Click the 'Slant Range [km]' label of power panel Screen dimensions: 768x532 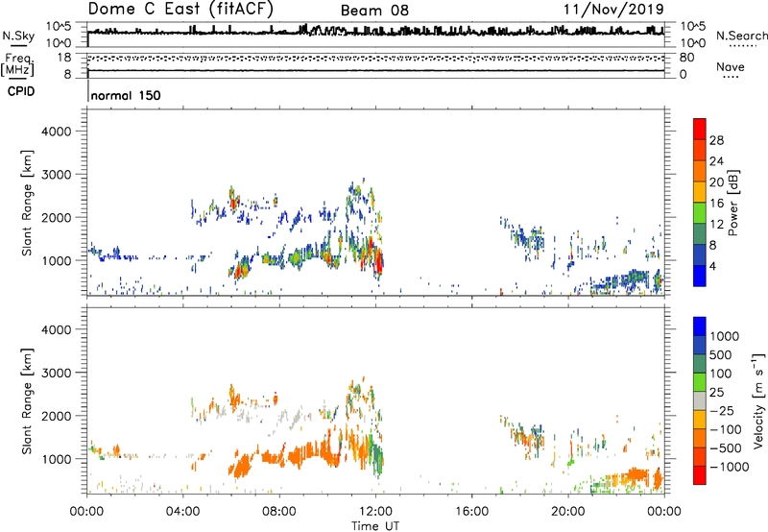27,203
